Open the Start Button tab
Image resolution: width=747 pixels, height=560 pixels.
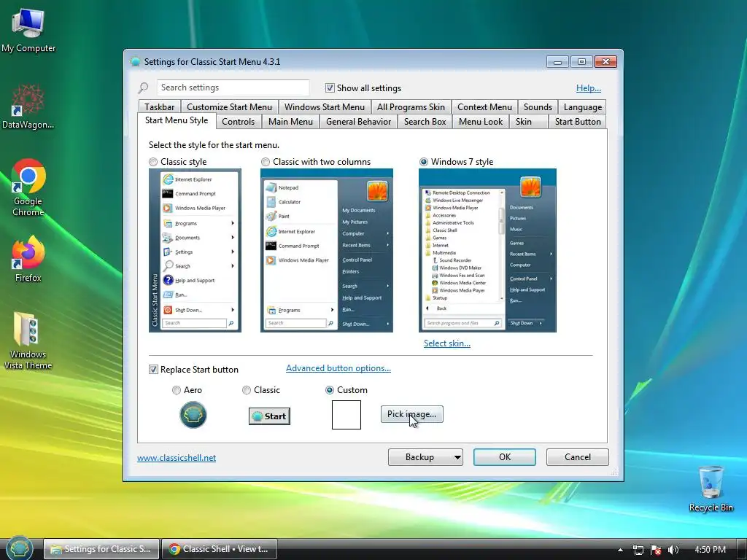click(x=578, y=122)
